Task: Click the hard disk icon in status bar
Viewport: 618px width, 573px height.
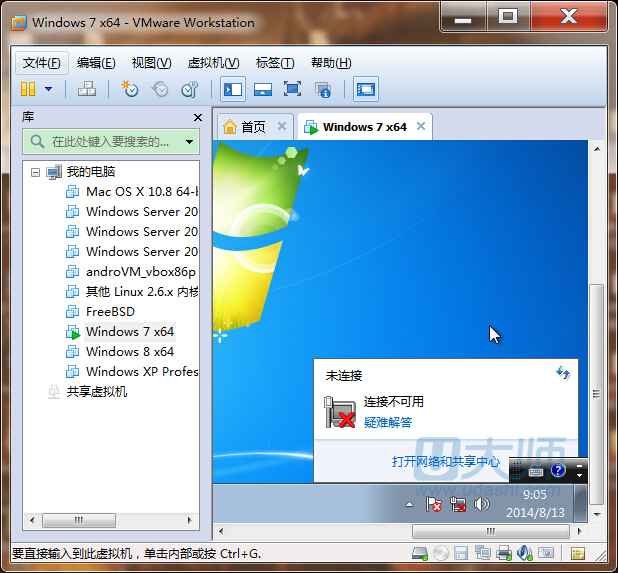Action: pyautogui.click(x=421, y=553)
